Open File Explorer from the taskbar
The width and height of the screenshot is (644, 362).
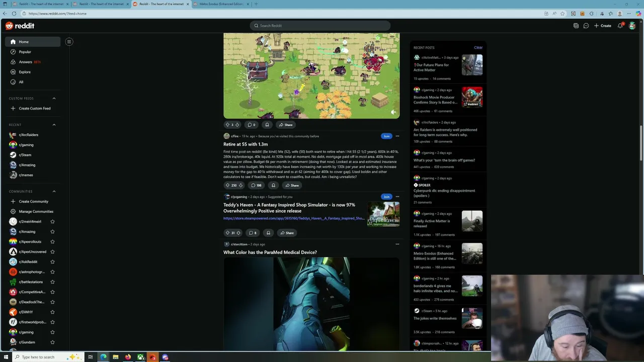[116, 357]
